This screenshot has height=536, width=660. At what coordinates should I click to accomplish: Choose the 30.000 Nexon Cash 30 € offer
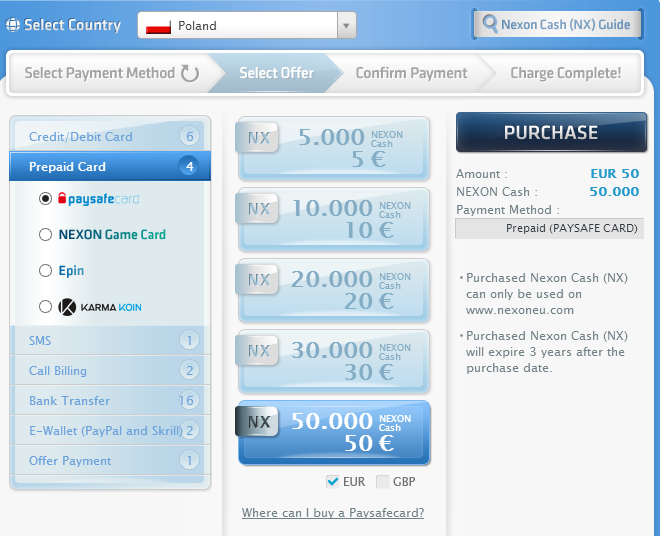pyautogui.click(x=334, y=361)
